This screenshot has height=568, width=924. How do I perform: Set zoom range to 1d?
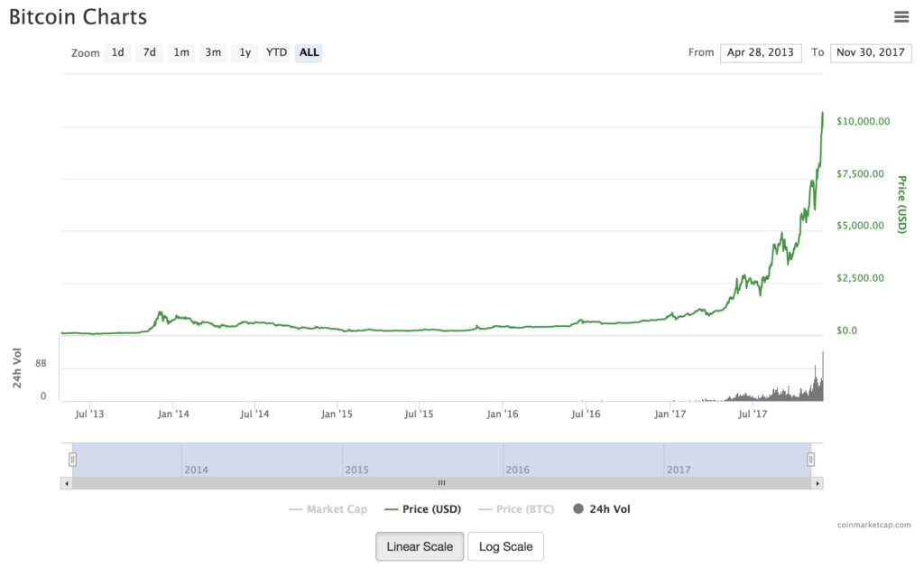[118, 52]
